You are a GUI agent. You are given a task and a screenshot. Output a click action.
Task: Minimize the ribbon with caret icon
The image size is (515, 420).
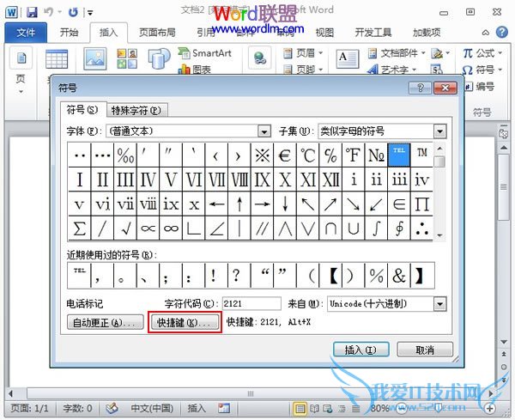click(x=486, y=33)
